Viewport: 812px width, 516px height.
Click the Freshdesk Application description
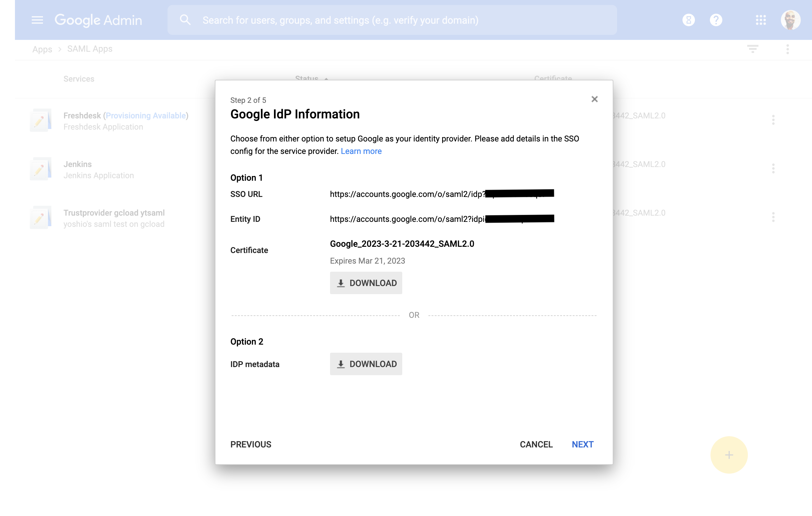click(103, 127)
